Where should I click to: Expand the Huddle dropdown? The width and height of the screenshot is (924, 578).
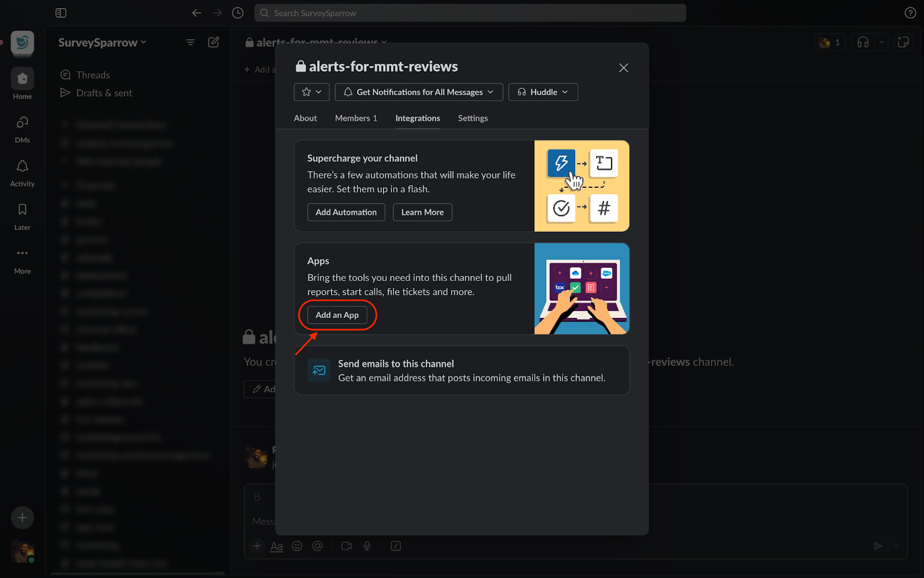coord(543,92)
